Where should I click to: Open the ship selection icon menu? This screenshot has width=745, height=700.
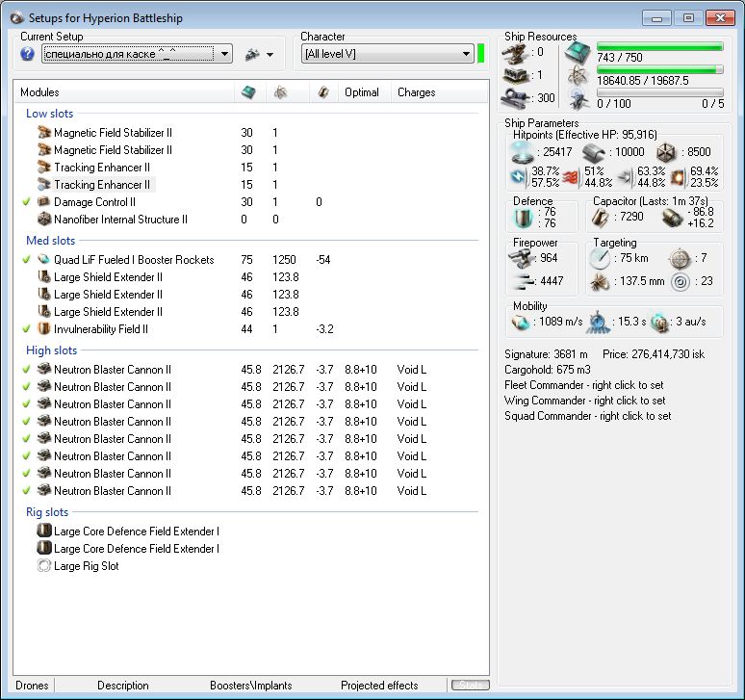(252, 55)
